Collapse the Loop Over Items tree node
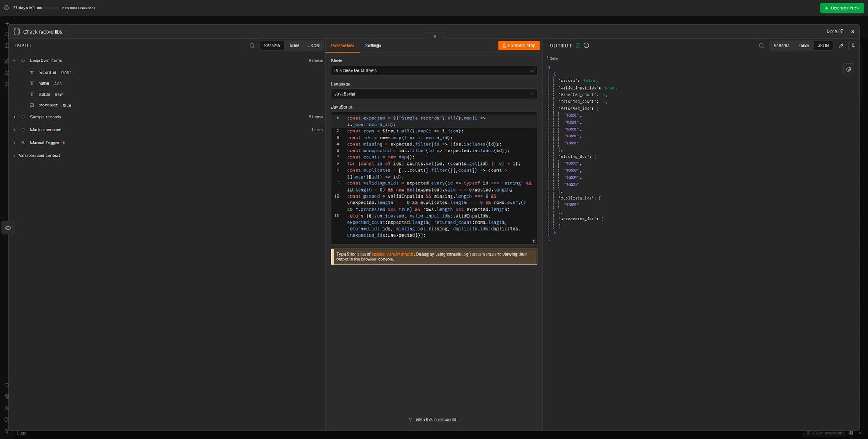The width and height of the screenshot is (868, 439). tap(14, 61)
